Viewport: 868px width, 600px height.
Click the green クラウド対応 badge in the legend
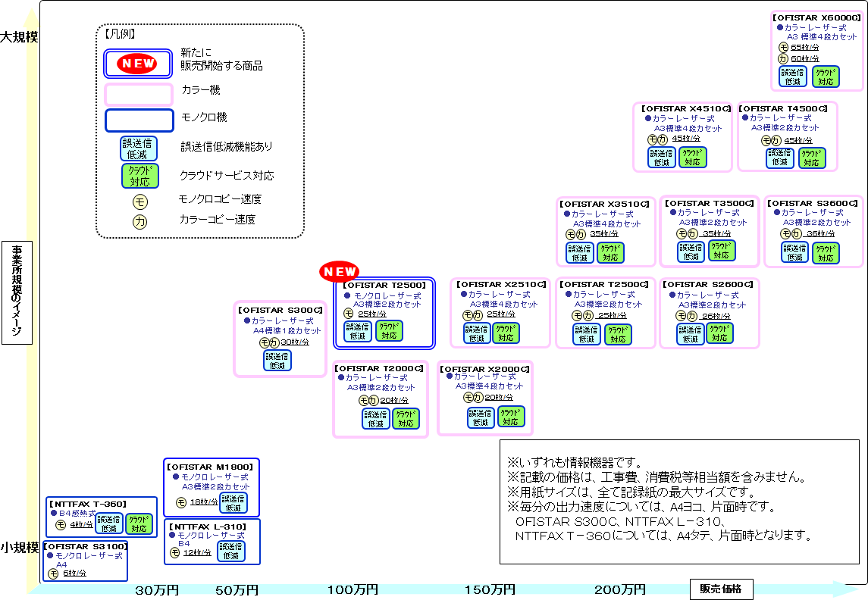tap(140, 176)
